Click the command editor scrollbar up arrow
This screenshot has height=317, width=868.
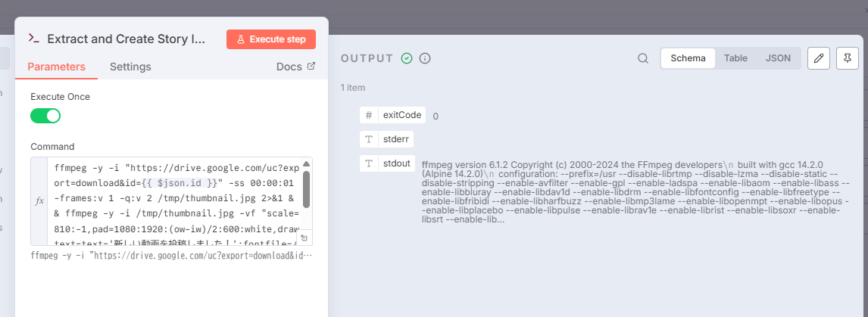click(306, 164)
